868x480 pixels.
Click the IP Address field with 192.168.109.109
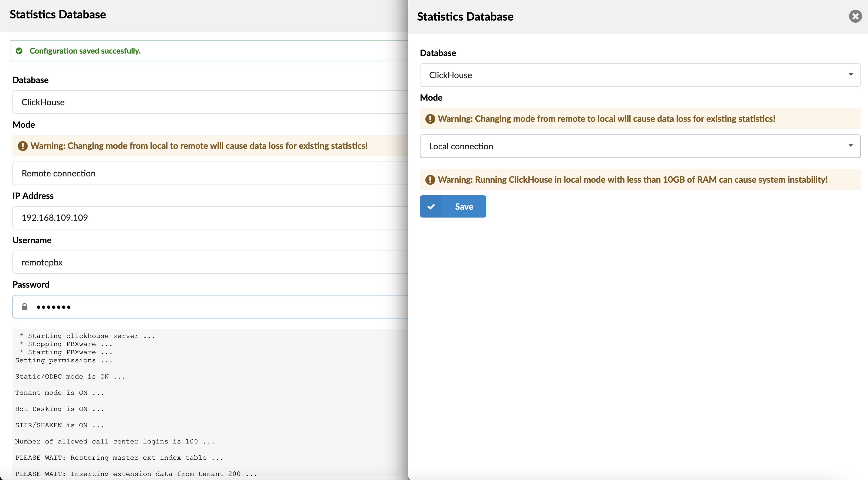pyautogui.click(x=210, y=218)
